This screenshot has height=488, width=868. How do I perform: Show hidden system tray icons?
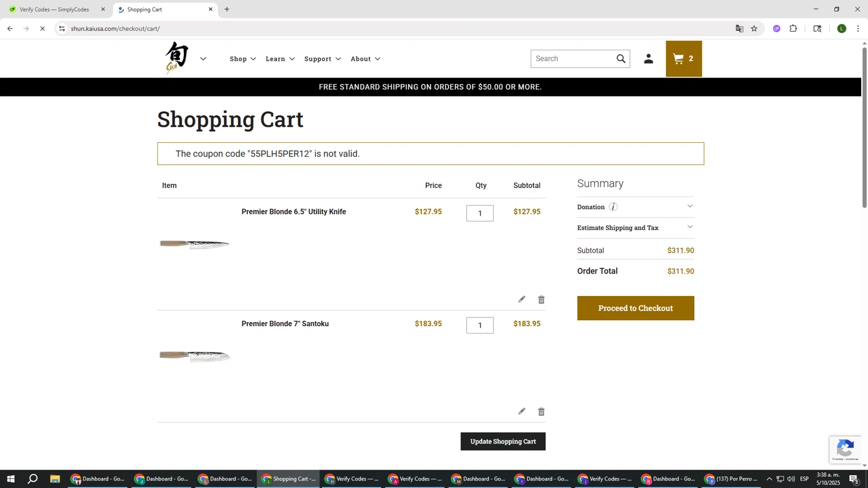[769, 479]
